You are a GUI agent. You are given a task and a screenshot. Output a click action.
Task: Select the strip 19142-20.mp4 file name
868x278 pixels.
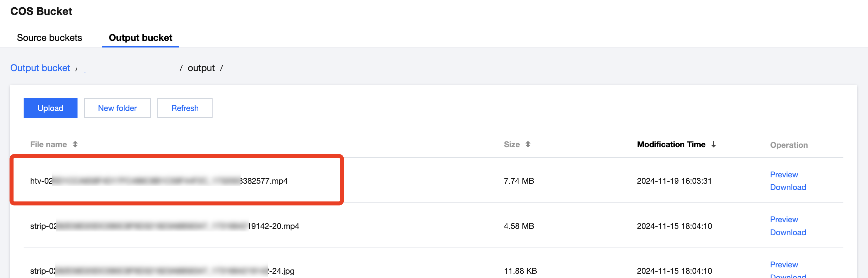[x=164, y=226]
